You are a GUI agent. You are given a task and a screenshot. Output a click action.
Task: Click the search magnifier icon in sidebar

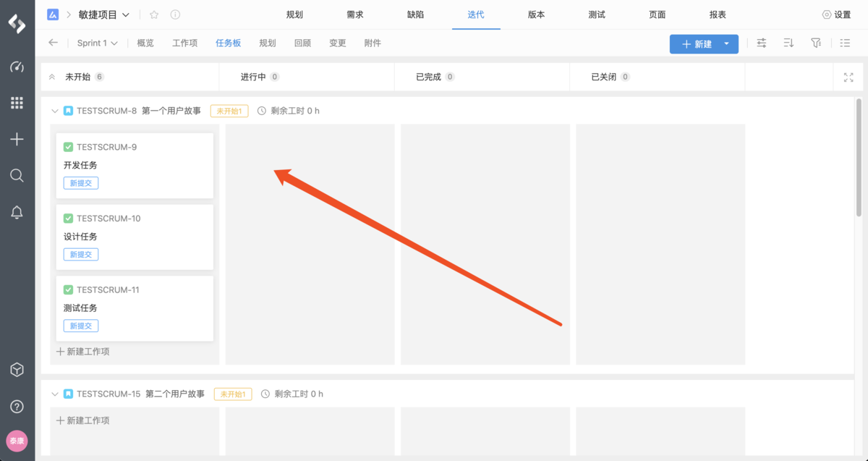point(17,175)
